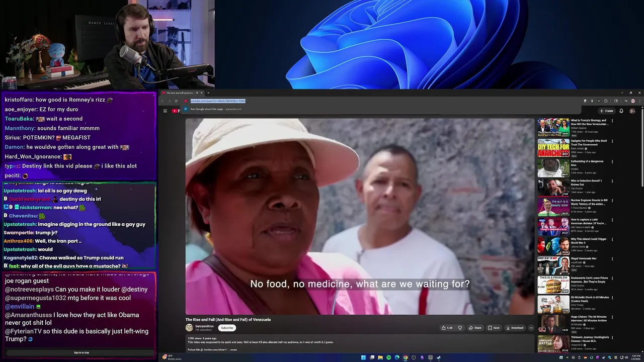Open three-dot menu for 'Restaurants Can't Lower Prices'
The width and height of the screenshot is (644, 362).
[x=612, y=278]
